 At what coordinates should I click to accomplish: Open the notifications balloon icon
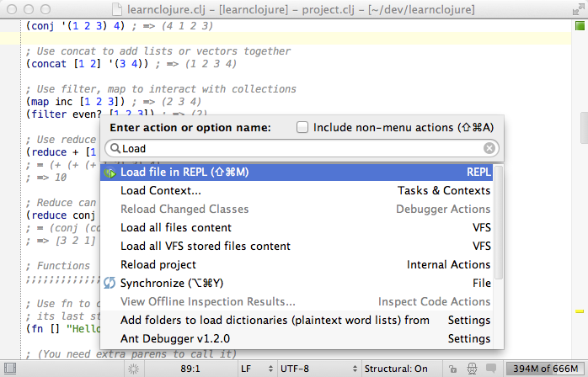pos(491,368)
